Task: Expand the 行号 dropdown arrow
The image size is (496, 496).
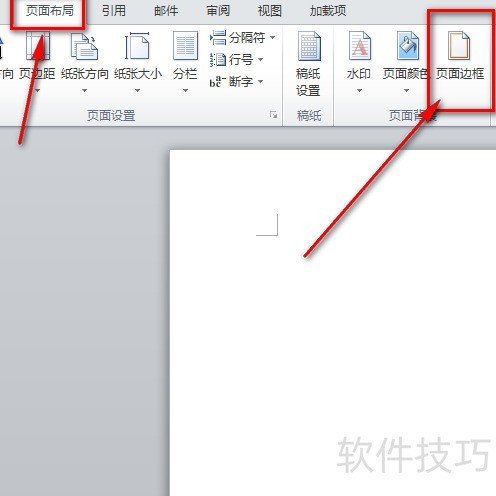Action: tap(261, 60)
